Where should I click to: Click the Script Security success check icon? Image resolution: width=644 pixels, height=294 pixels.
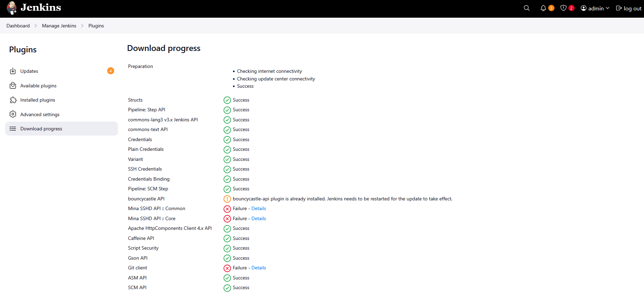[227, 248]
